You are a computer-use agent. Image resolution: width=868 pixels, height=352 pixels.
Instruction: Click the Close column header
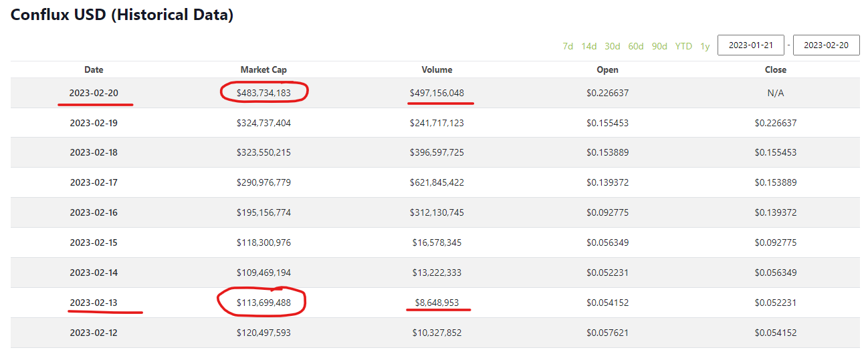(x=776, y=69)
